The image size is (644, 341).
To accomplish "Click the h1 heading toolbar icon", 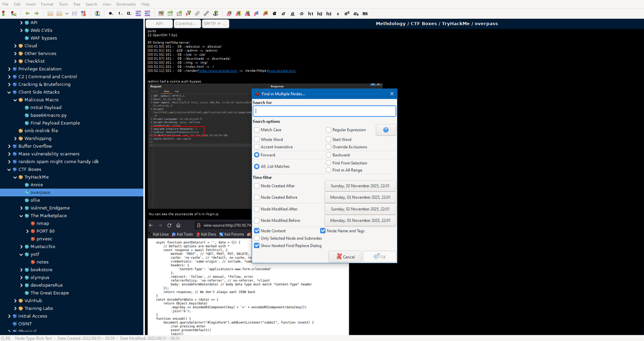I will [310, 13].
